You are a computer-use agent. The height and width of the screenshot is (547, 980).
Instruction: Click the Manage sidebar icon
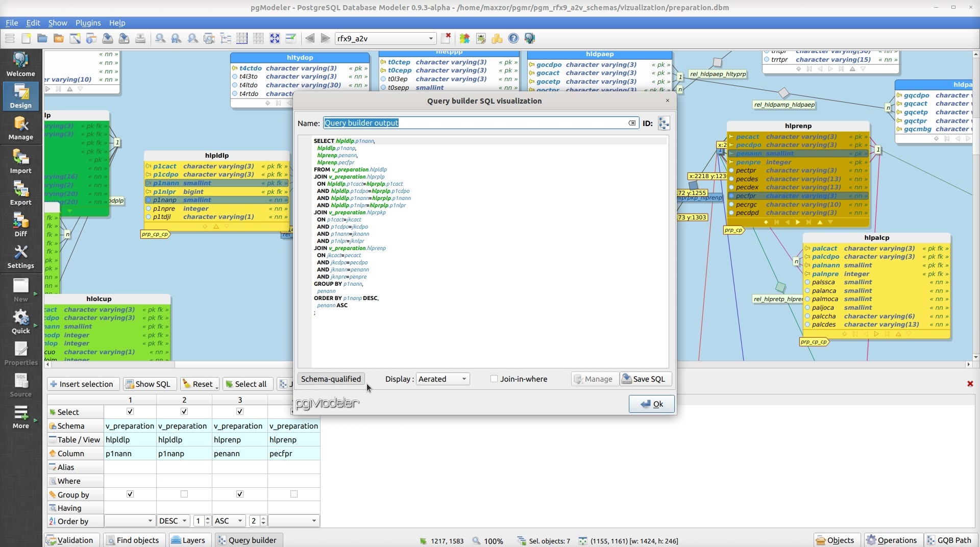click(x=20, y=128)
